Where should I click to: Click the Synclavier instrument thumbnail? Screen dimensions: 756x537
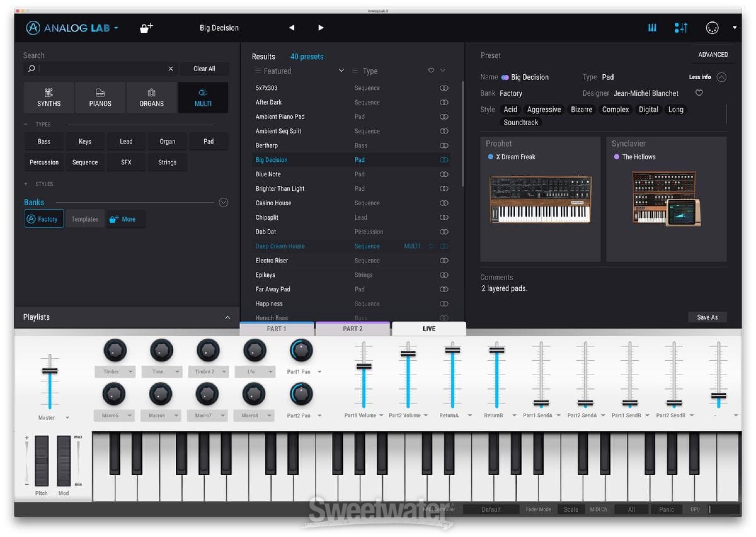pos(666,199)
